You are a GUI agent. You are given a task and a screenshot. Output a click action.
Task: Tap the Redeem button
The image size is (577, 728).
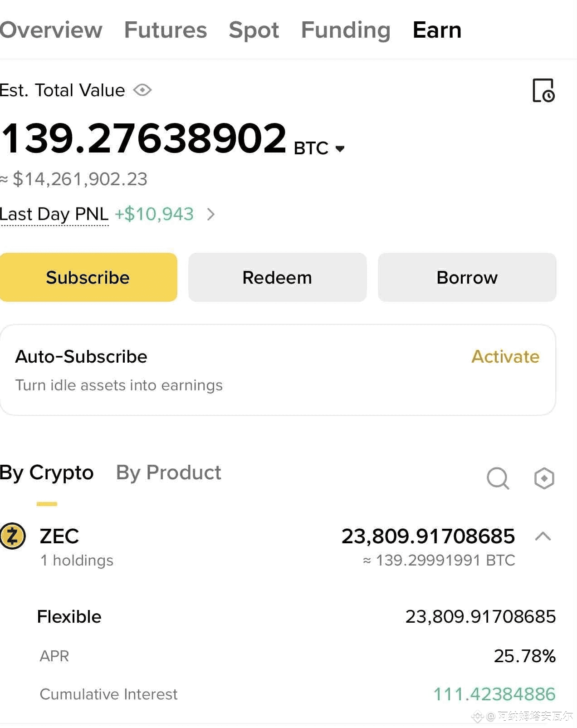277,277
